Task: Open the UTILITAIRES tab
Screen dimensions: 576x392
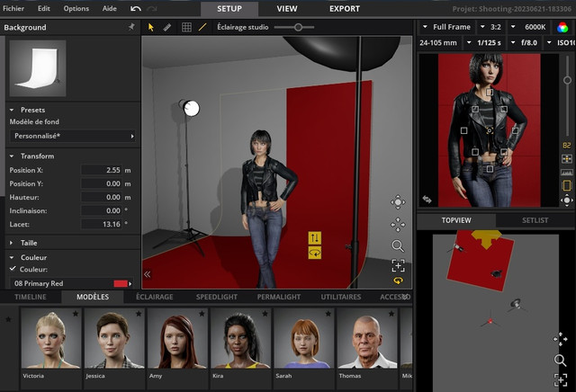Action: pyautogui.click(x=340, y=297)
